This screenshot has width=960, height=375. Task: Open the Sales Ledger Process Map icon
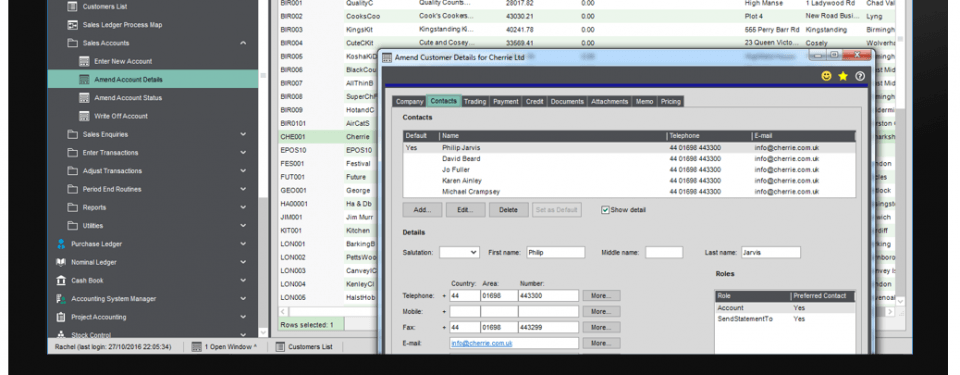click(x=72, y=25)
